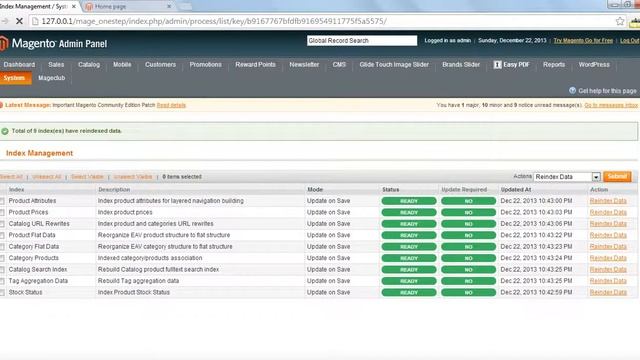Switch to the Home page browser tab
640x360 pixels.
pos(127,7)
